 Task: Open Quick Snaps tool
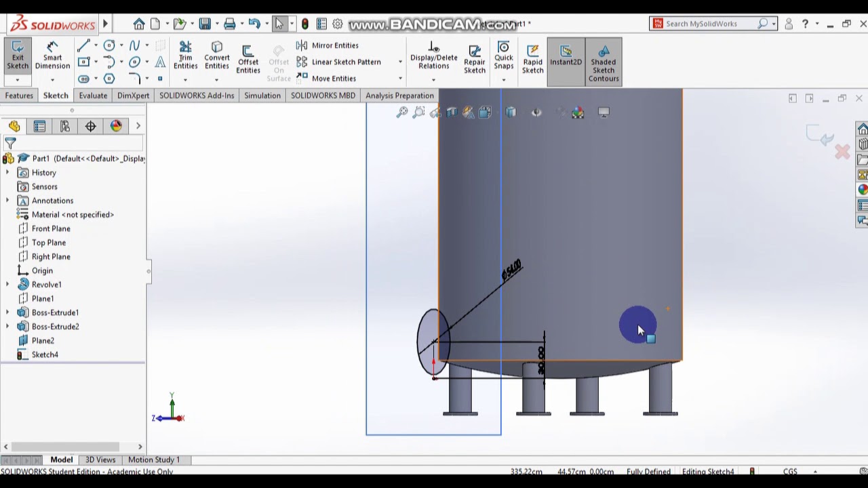click(504, 55)
